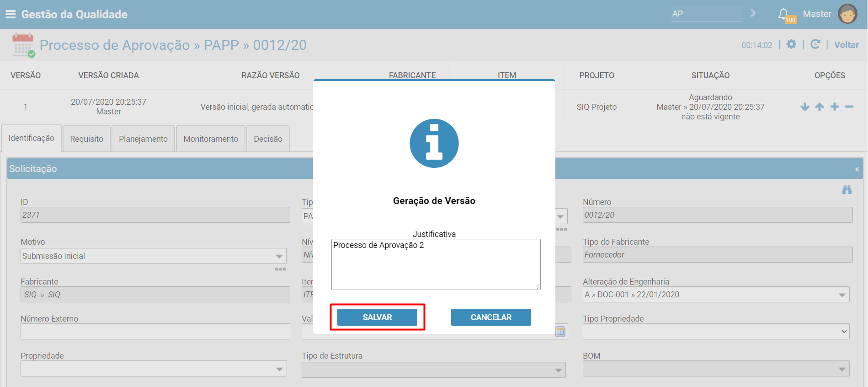This screenshot has width=868, height=387.
Task: Click the down arrow icon in Opções column
Action: [805, 107]
